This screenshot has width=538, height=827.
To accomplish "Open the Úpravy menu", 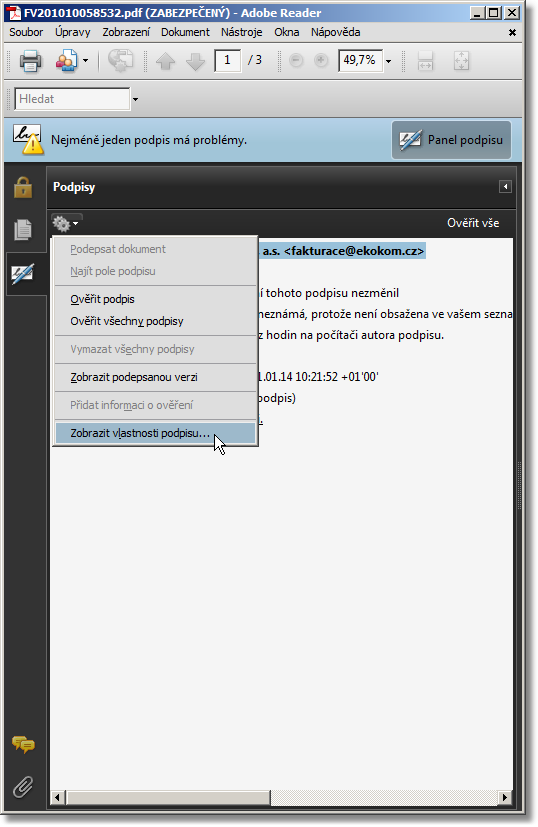I will tap(73, 32).
